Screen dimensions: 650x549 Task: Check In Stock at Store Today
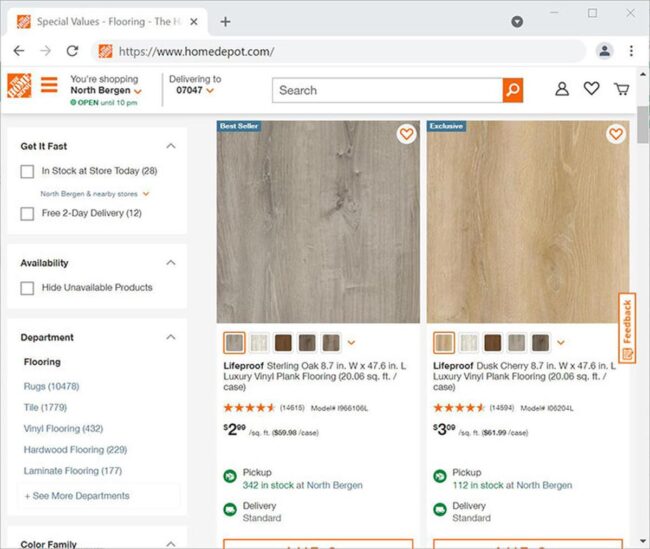(27, 171)
